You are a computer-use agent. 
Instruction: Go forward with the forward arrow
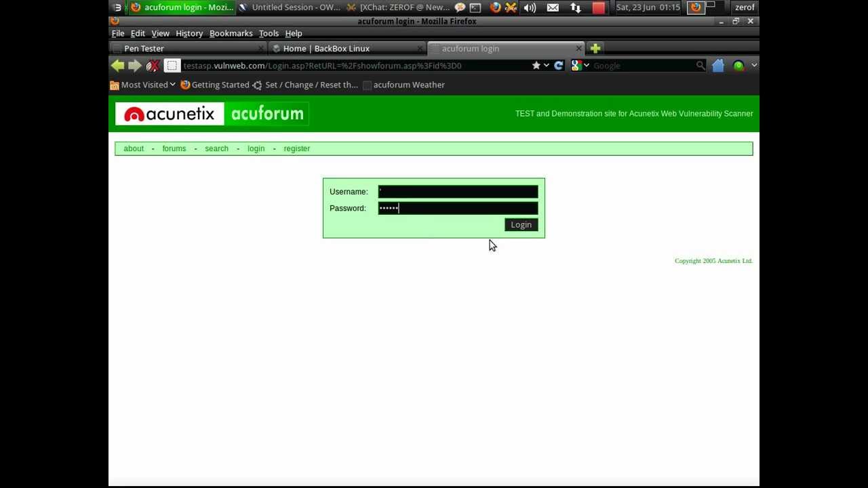(135, 66)
